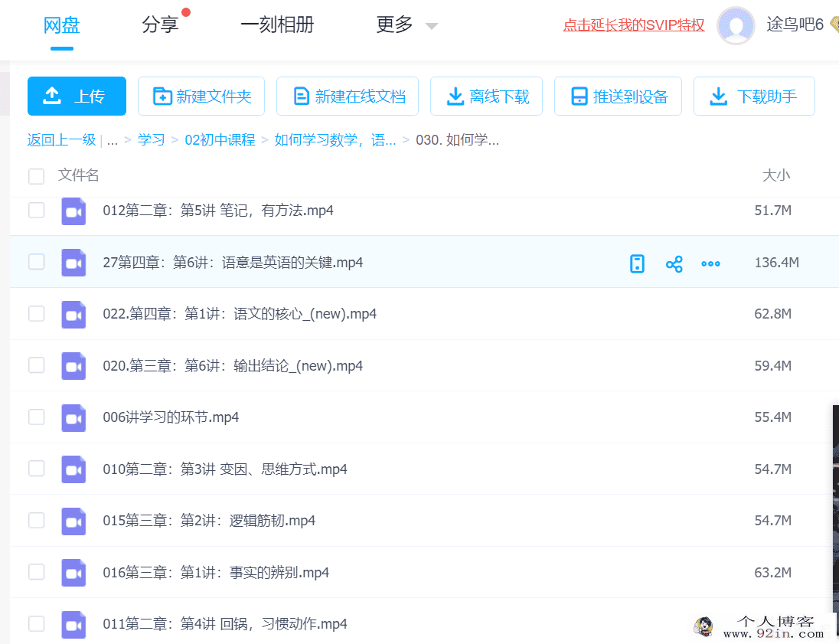Screen dimensions: 839x644
Task: Open the 分享 tab
Action: [160, 25]
